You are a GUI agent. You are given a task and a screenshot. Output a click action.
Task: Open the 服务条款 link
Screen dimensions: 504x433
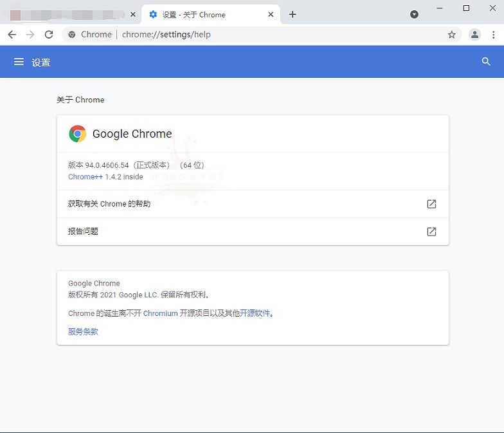83,332
